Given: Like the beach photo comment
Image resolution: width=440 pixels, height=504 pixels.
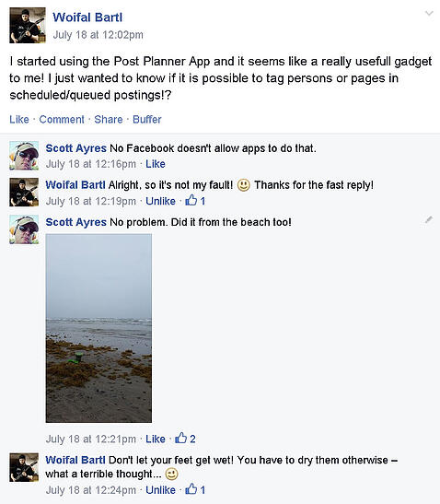Looking at the screenshot, I should coord(156,439).
